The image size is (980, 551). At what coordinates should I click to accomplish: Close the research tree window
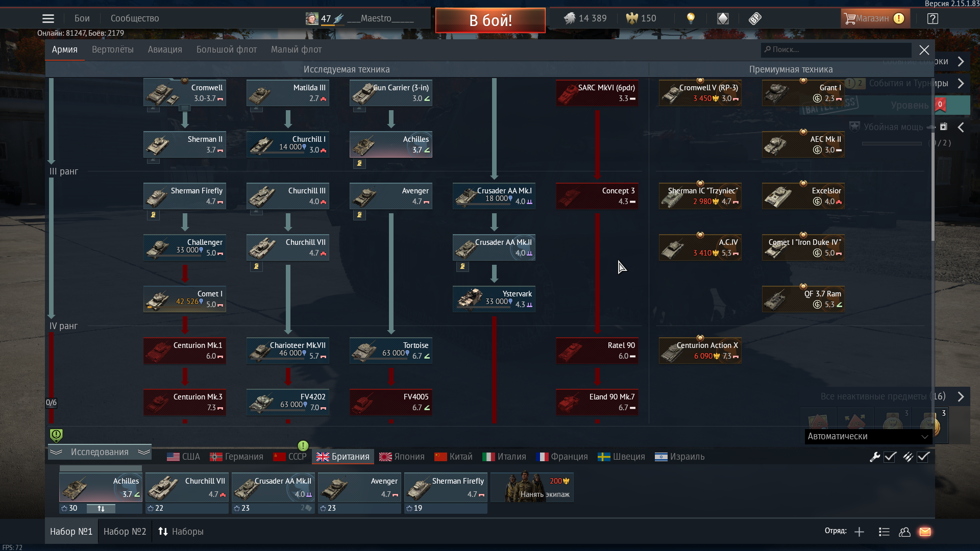[x=924, y=49]
